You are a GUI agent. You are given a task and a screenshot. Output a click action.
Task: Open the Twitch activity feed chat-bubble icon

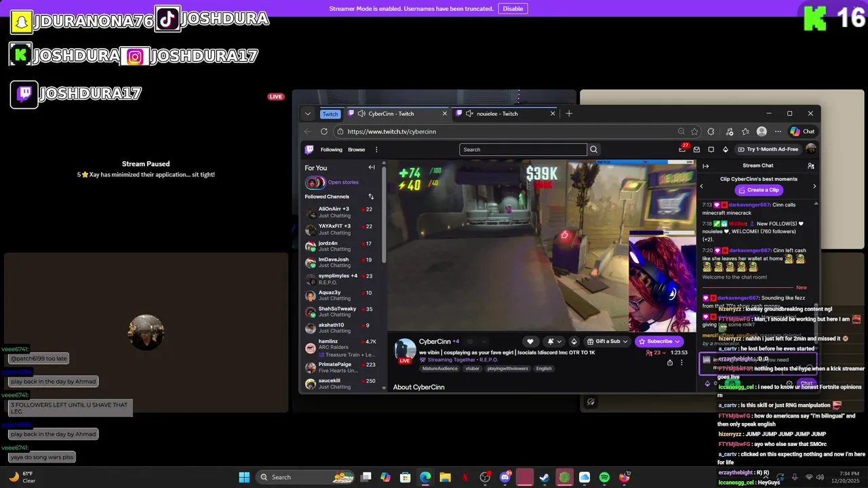point(711,149)
